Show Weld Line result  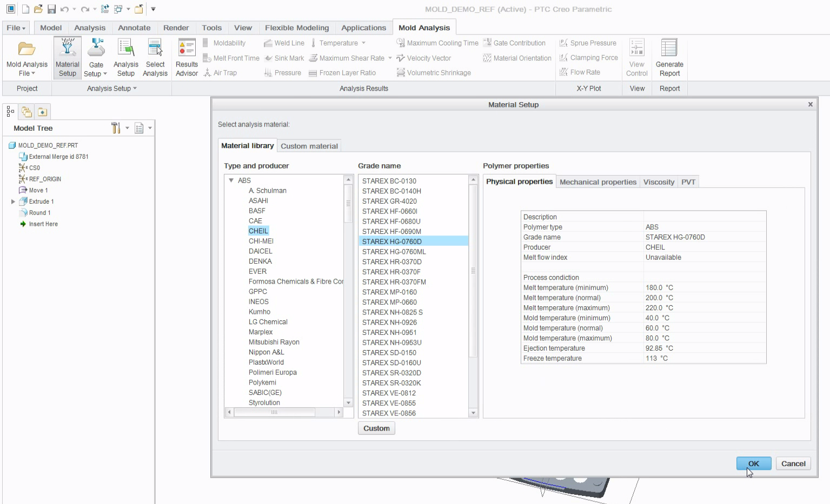coord(284,43)
